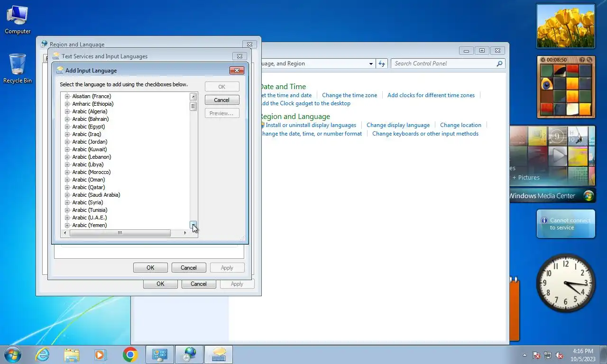607x364 pixels.
Task: Show hidden system tray icons
Action: (524, 355)
